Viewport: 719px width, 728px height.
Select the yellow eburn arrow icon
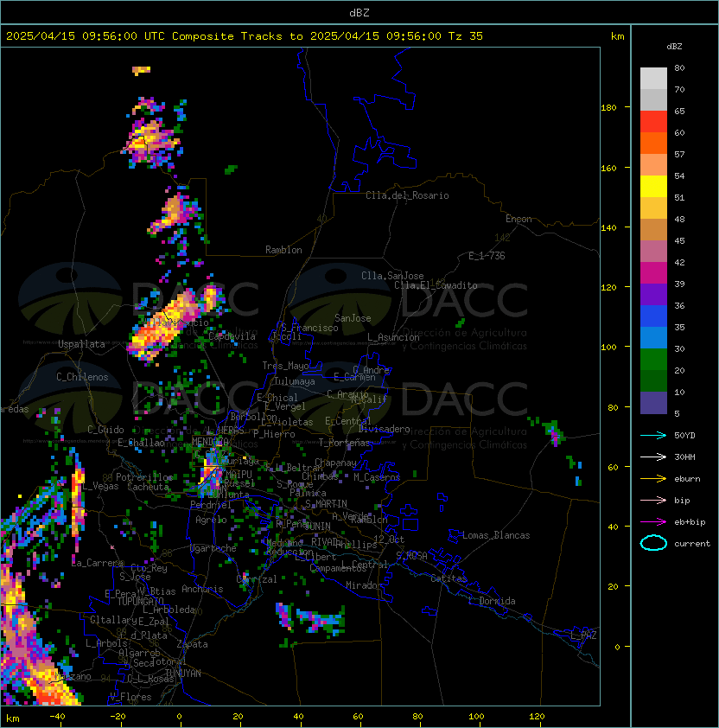(x=653, y=479)
